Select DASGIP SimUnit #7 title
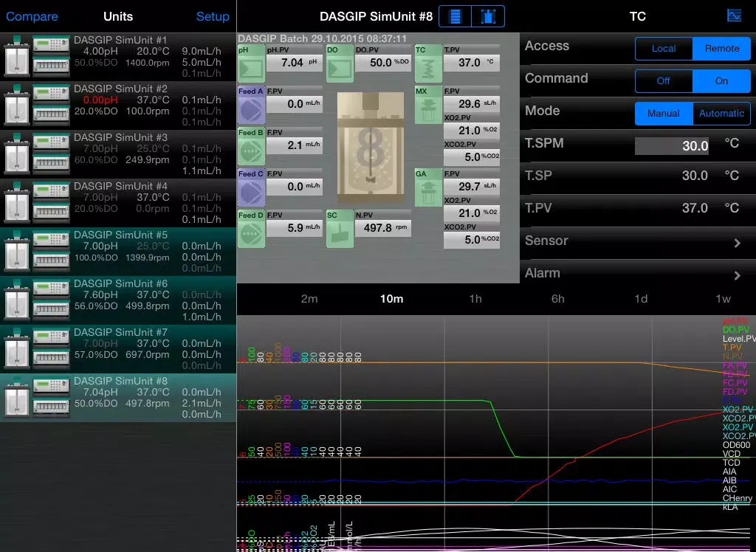The height and width of the screenshot is (552, 756). coord(120,332)
